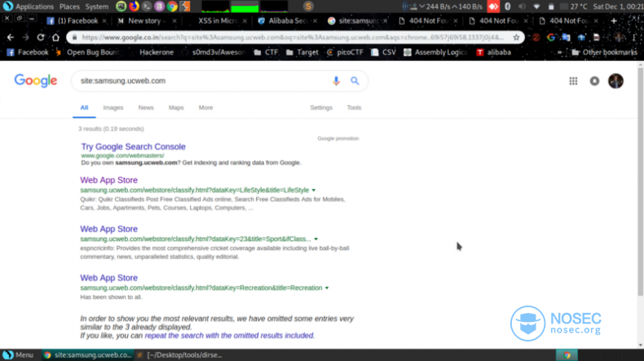
Task: Open the Google apps grid
Action: (573, 81)
